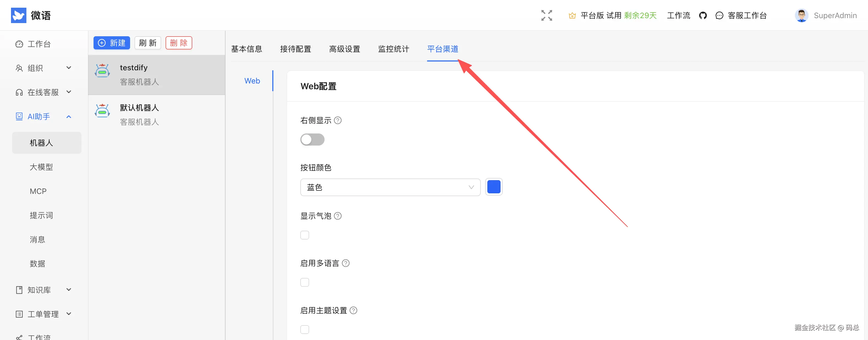Click the SuperAdmin avatar picture
Screen dimensions: 868x340
point(801,15)
